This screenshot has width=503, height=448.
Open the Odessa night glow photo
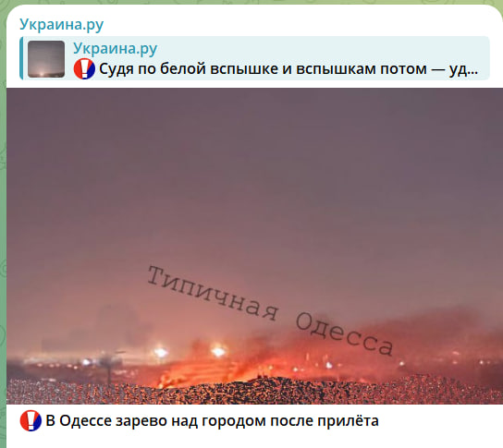[x=254, y=246]
